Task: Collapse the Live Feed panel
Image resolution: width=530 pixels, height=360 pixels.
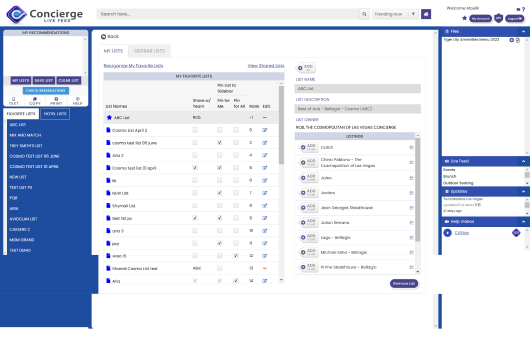Action: [523, 161]
